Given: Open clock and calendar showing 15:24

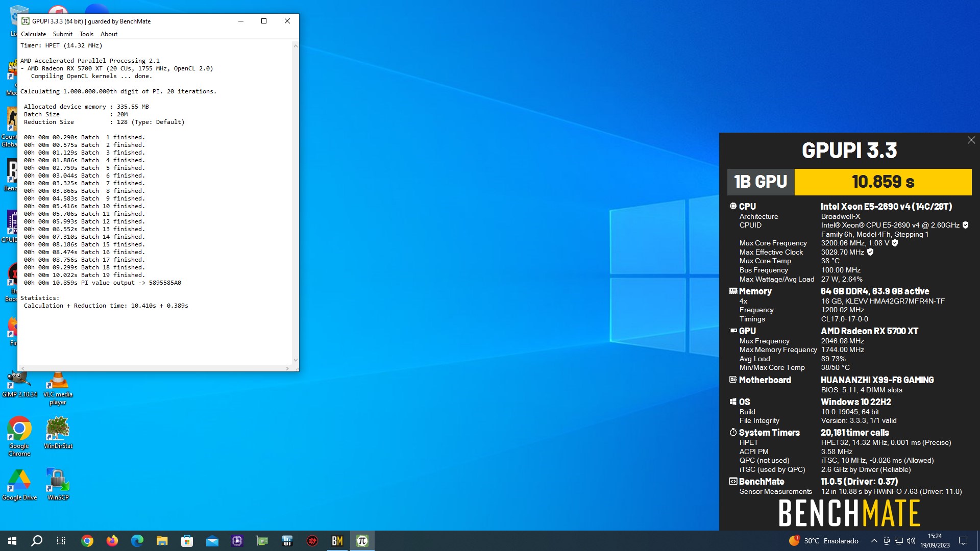Looking at the screenshot, I should click(935, 541).
